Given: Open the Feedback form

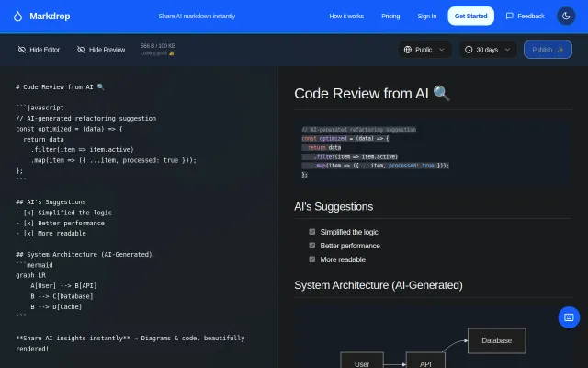Looking at the screenshot, I should pos(525,17).
